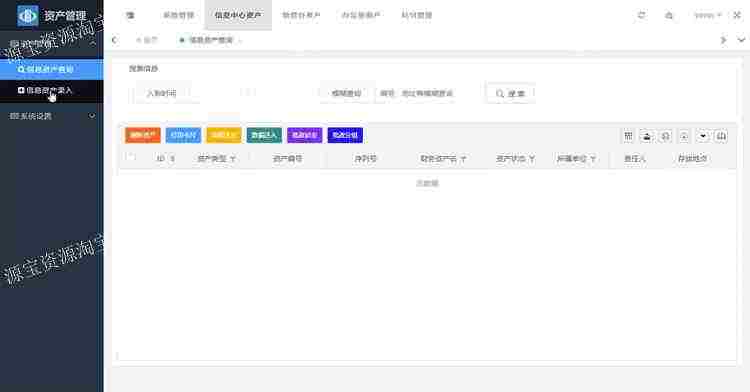Viewport: 750px width, 392px height.
Task: Click the 序列号 column header
Action: tap(365, 159)
